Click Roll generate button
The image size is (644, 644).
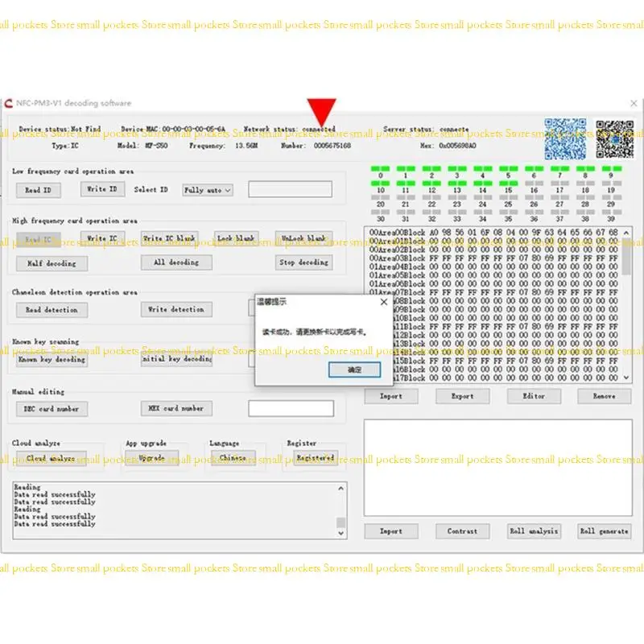605,531
